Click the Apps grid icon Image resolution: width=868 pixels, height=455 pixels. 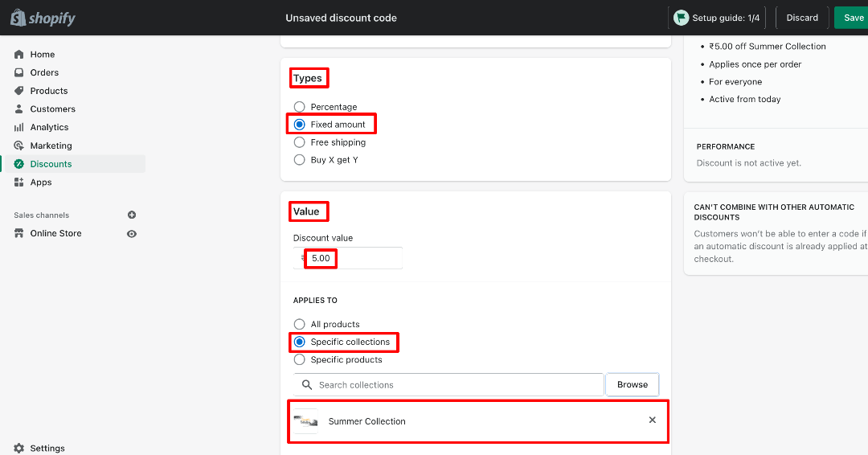click(x=18, y=182)
